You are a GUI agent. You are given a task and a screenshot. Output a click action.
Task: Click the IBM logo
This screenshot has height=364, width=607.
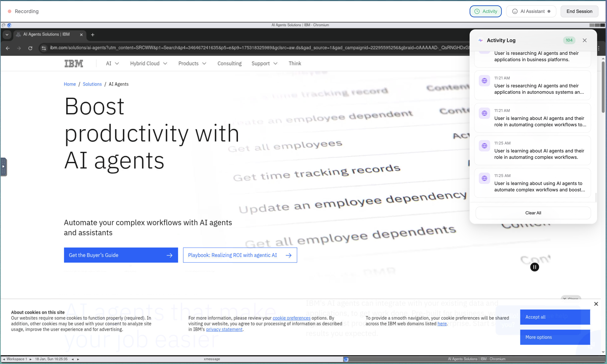(74, 63)
